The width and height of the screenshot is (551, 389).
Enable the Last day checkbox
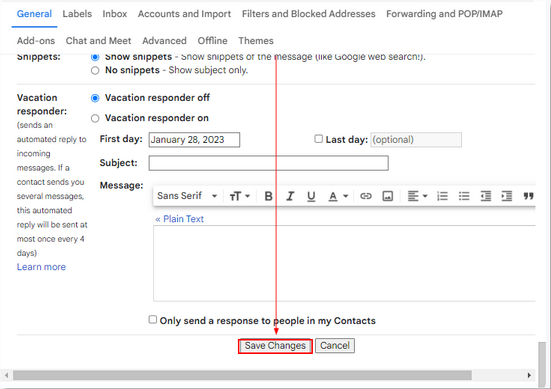[318, 139]
